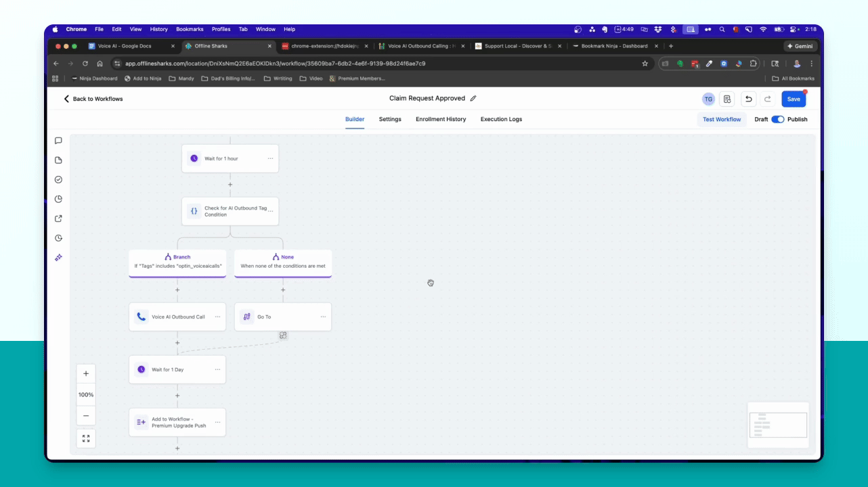Click the blue Save button
The height and width of the screenshot is (487, 868).
[794, 99]
